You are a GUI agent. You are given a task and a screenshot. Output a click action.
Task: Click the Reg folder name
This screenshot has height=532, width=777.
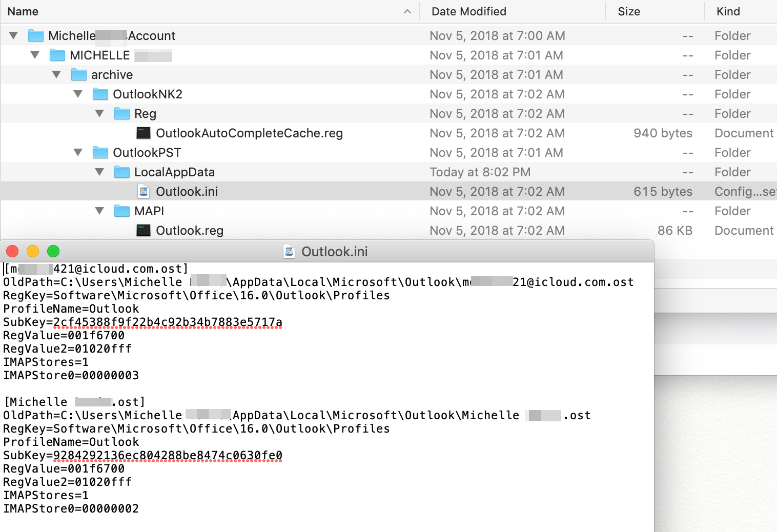145,114
